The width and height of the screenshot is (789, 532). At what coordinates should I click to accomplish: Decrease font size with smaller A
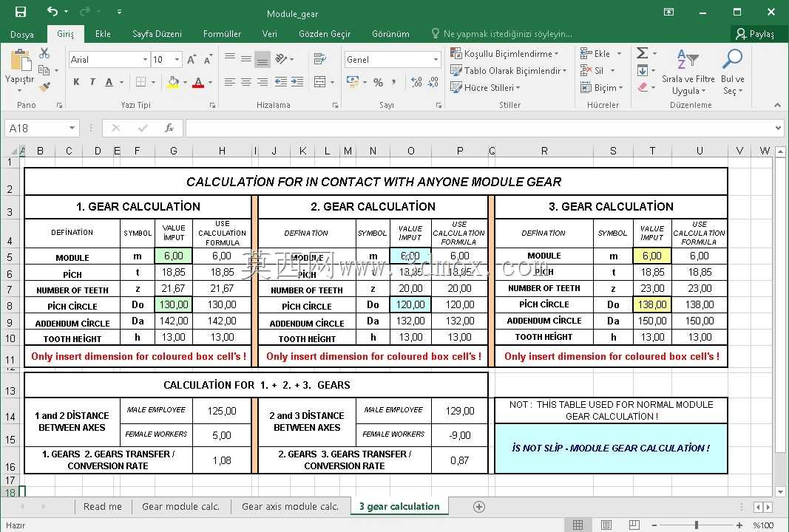208,59
